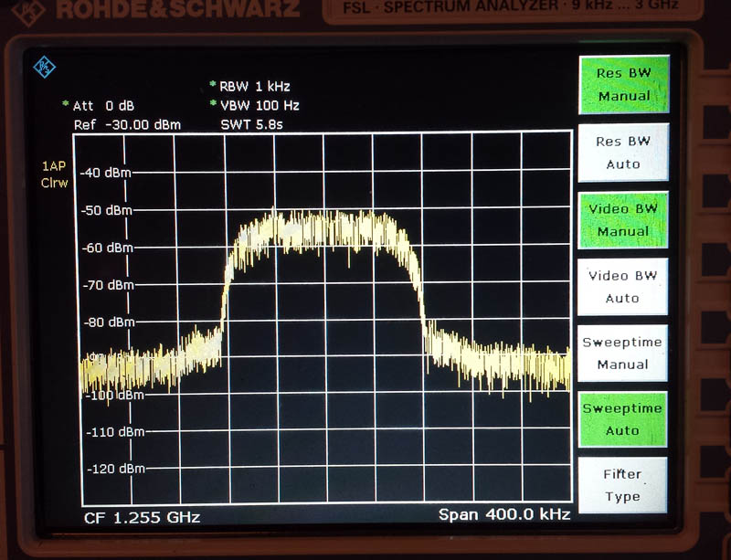Image resolution: width=731 pixels, height=560 pixels.
Task: Click the -80 dBm axis label
Action: point(107,322)
